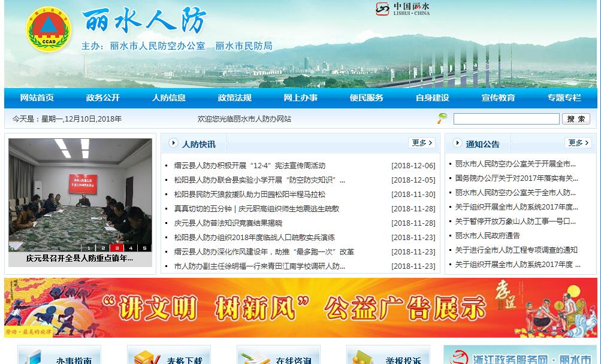The image size is (601, 364).
Task: Open notice 丽水市人民防空办公室关于全市人防
Action: (x=515, y=192)
